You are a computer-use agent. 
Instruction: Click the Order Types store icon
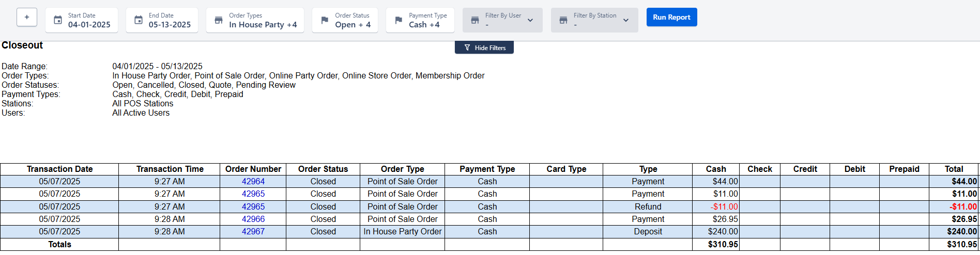[219, 20]
